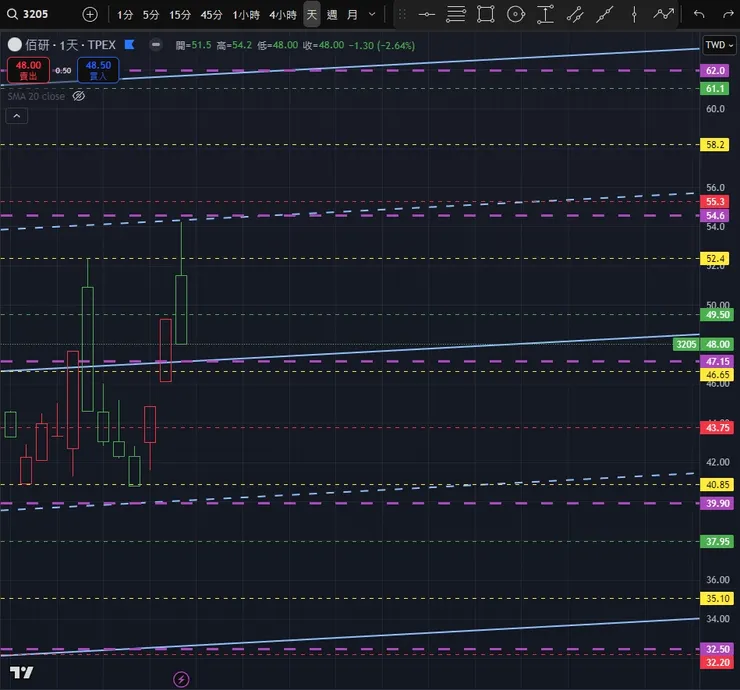740x690 pixels.
Task: Select the vertical line drawing tool
Action: pos(634,15)
